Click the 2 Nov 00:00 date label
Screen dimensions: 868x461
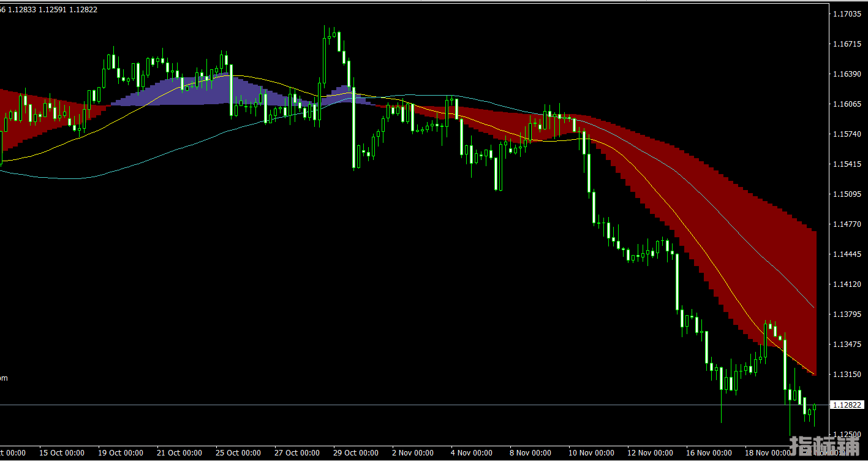tap(412, 453)
